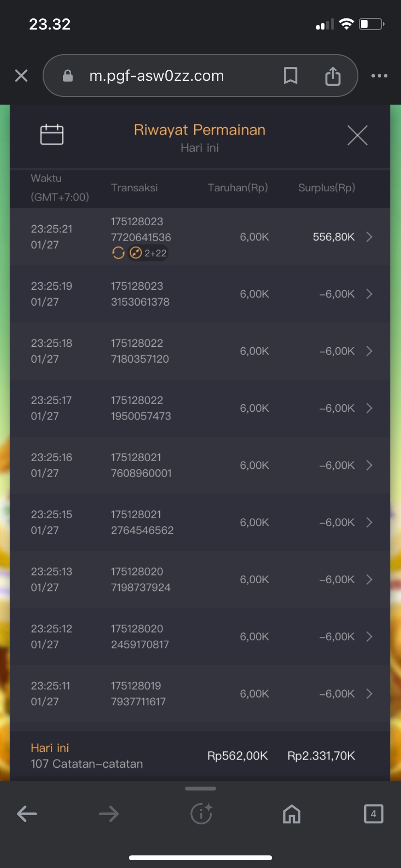The height and width of the screenshot is (868, 401).
Task: Tap the browser back arrow
Action: (x=27, y=814)
